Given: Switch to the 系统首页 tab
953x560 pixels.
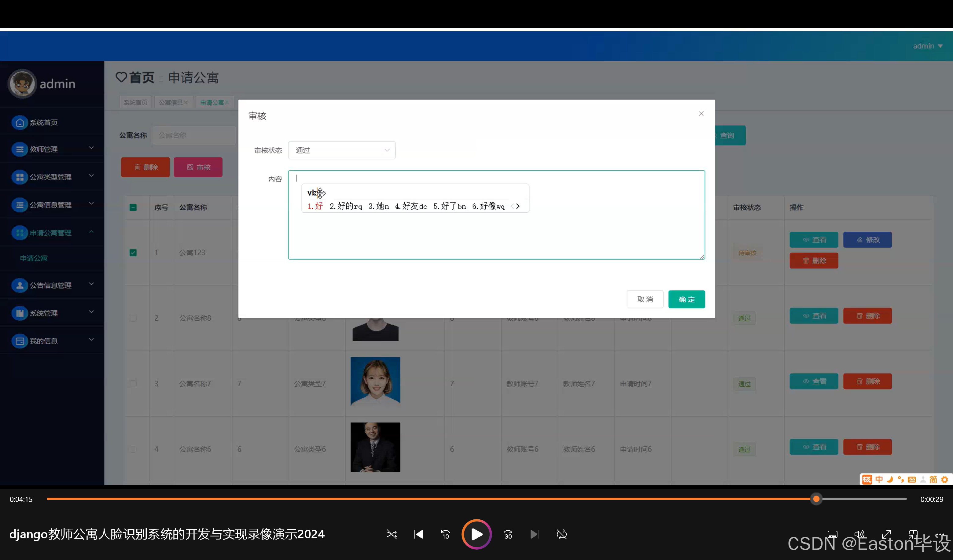Looking at the screenshot, I should 135,102.
